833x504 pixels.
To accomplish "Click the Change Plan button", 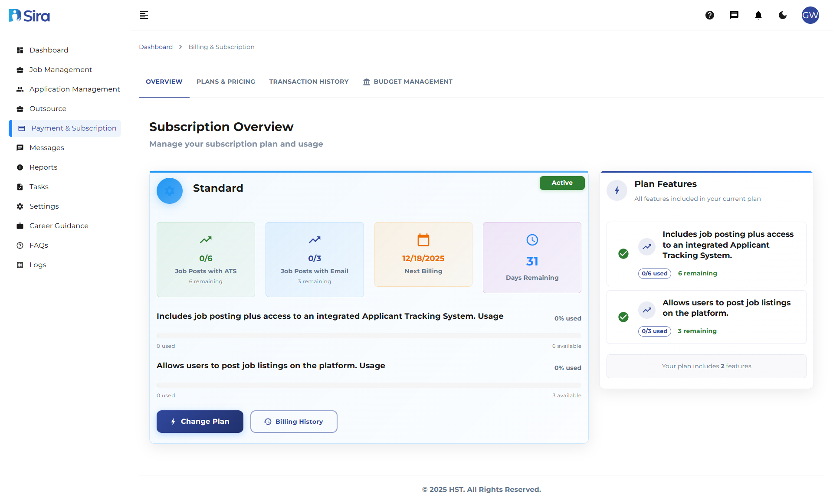I will (x=200, y=421).
